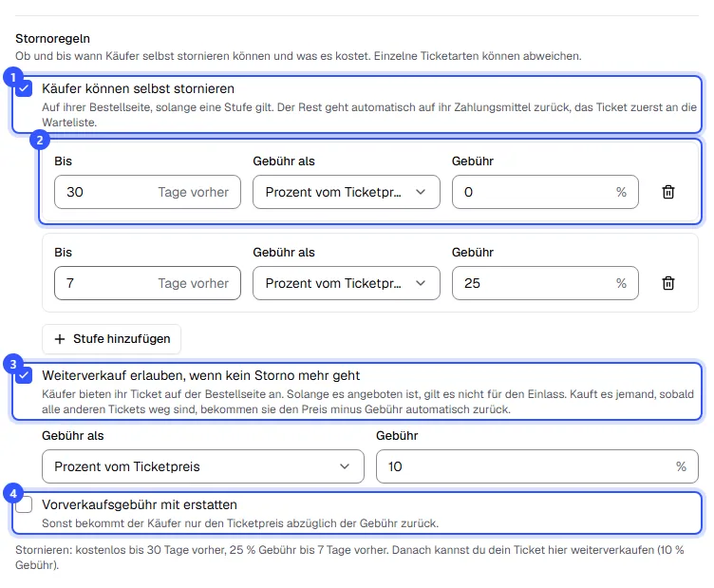The image size is (714, 588).
Task: Click the Bis field showing 30 Tage vorher
Action: 147,192
